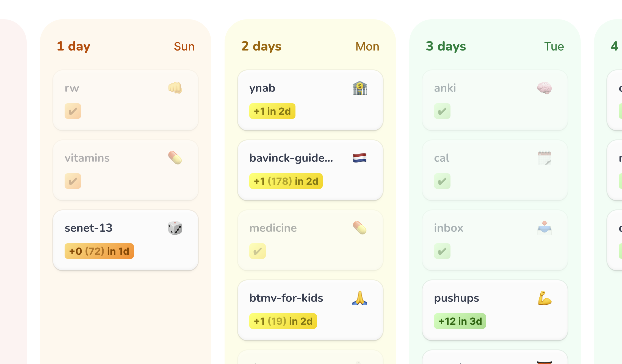Click the bank icon on ynab card
This screenshot has height=364, width=622.
360,88
